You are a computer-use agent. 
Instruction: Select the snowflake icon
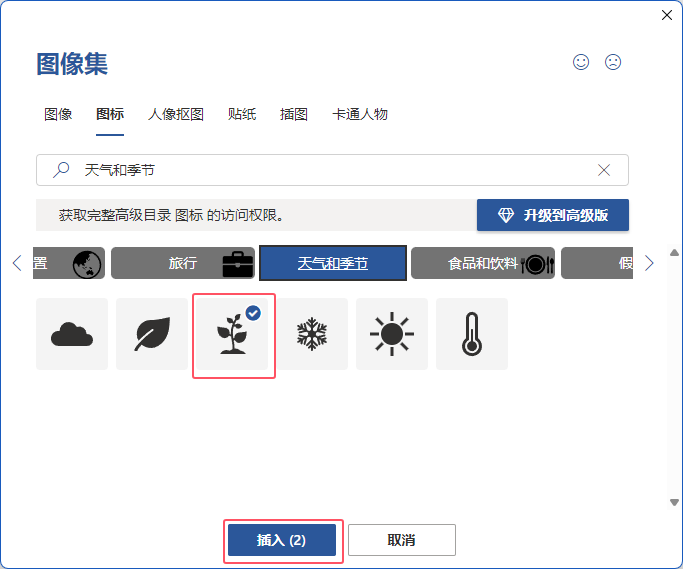(x=312, y=334)
